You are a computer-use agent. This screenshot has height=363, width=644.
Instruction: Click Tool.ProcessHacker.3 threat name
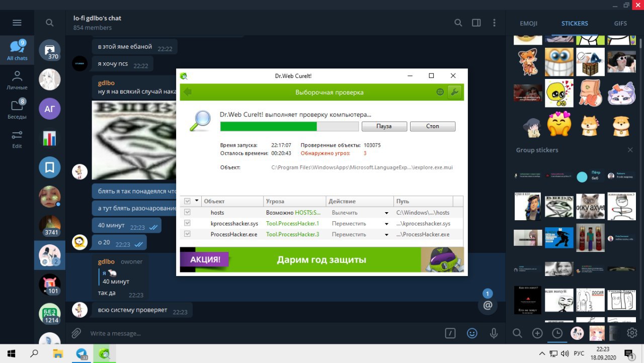point(292,234)
